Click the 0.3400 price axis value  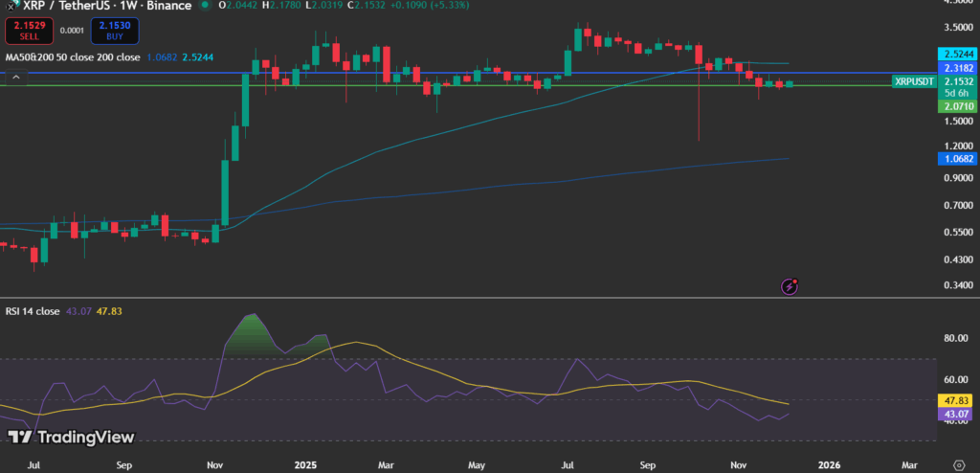[959, 285]
